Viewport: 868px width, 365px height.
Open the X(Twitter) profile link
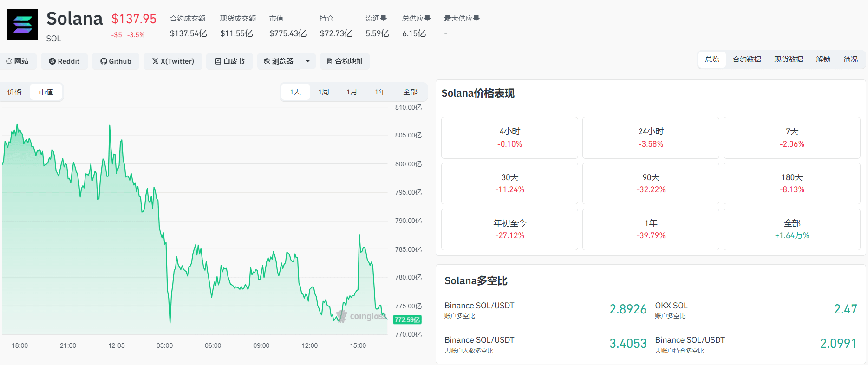pyautogui.click(x=173, y=61)
